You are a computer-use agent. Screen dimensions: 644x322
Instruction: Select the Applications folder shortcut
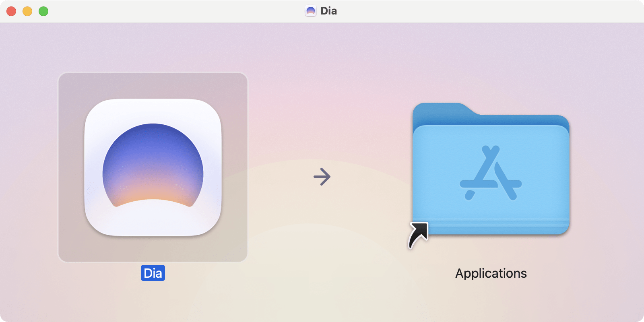[491, 169]
